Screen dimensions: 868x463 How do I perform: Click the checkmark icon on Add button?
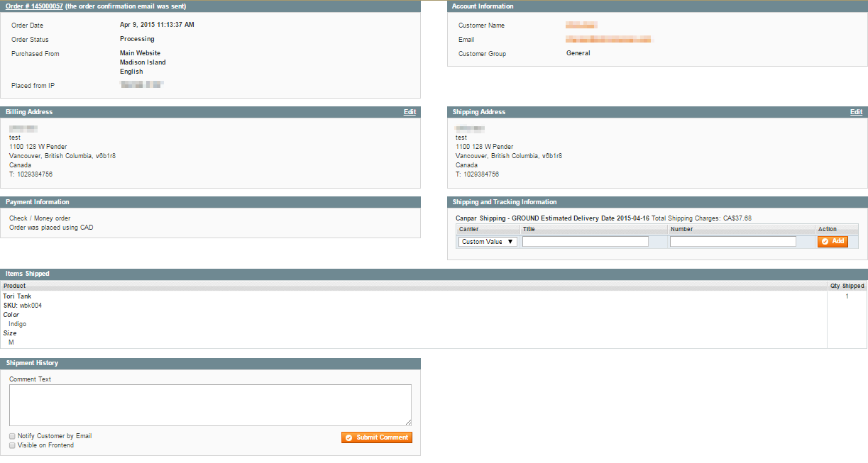[x=825, y=242]
